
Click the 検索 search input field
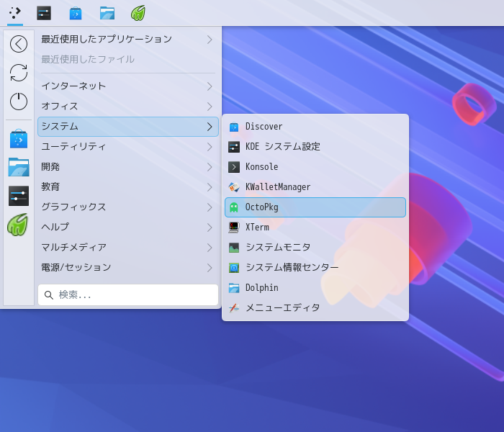[x=128, y=294]
